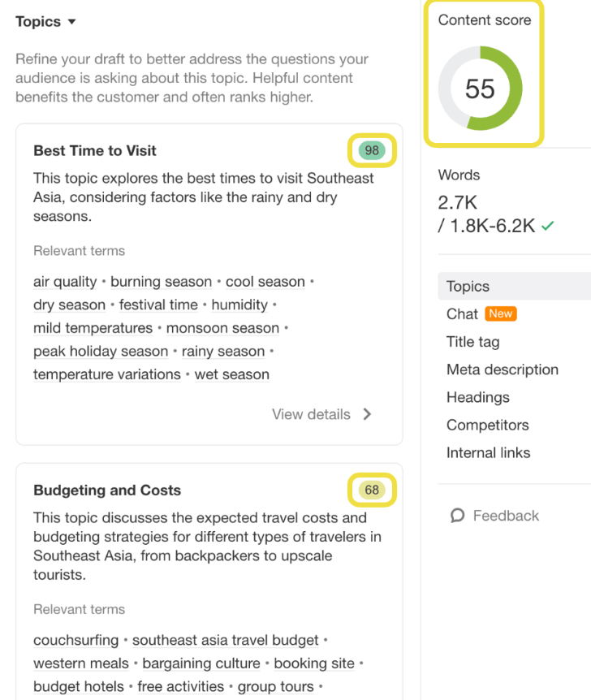The width and height of the screenshot is (591, 700).
Task: Click the Content score donut chart
Action: (x=481, y=89)
